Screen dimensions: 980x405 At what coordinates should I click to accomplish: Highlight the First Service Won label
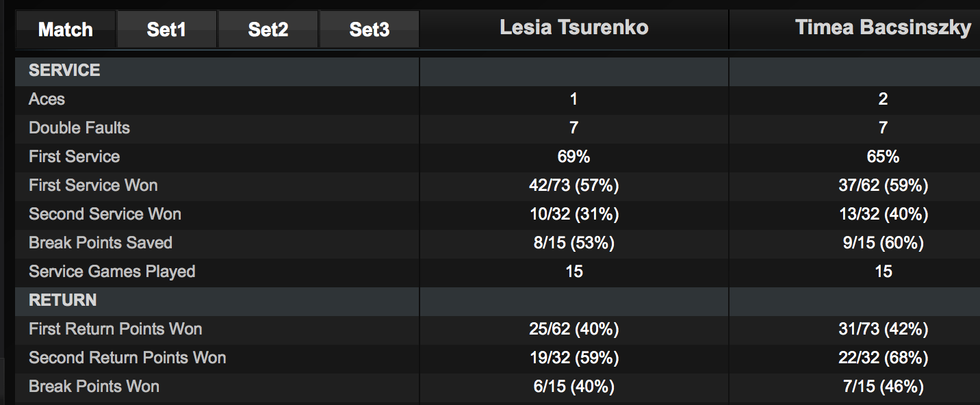[x=93, y=185]
